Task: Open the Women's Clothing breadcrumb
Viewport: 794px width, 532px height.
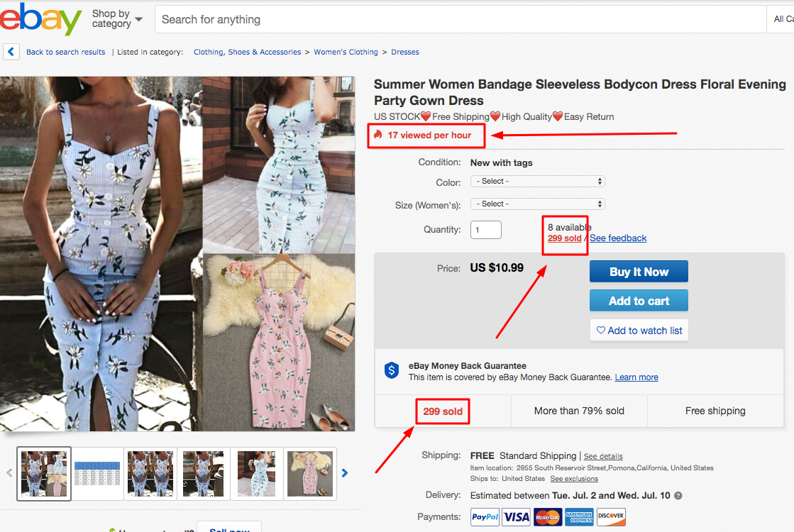Action: point(346,52)
